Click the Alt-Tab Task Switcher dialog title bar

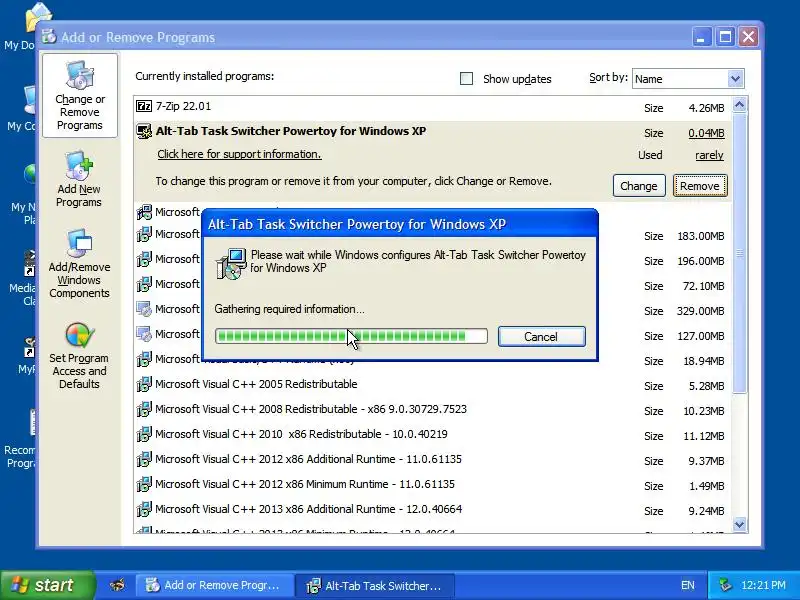(x=400, y=224)
